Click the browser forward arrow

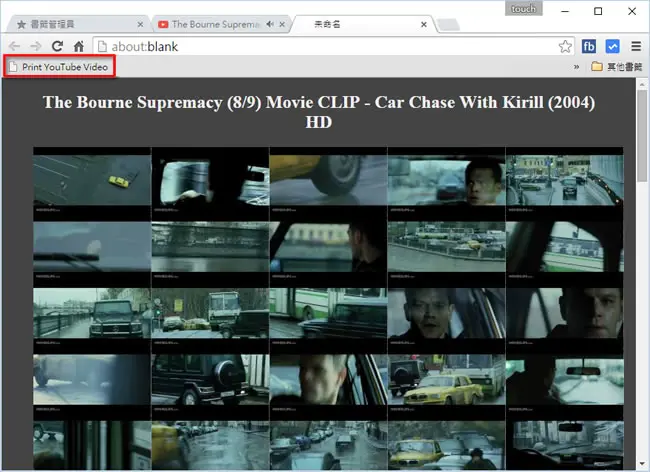[36, 46]
